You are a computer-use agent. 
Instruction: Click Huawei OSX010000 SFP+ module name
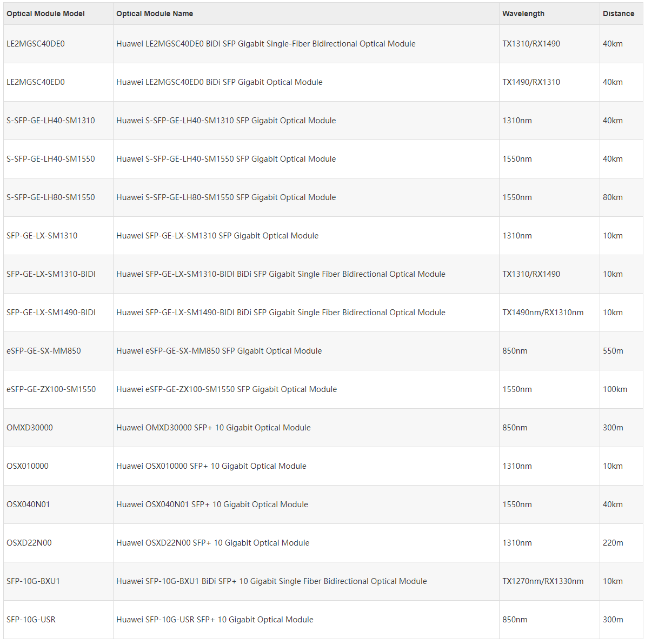[211, 466]
